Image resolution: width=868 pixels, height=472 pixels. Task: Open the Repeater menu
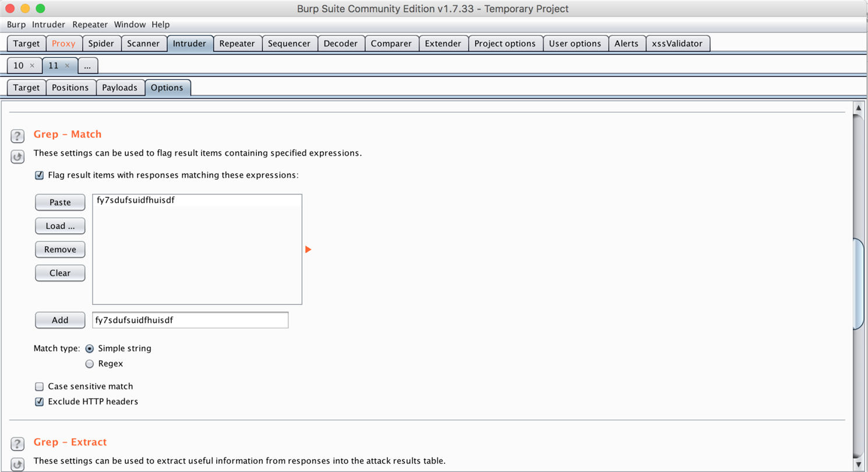pyautogui.click(x=90, y=24)
